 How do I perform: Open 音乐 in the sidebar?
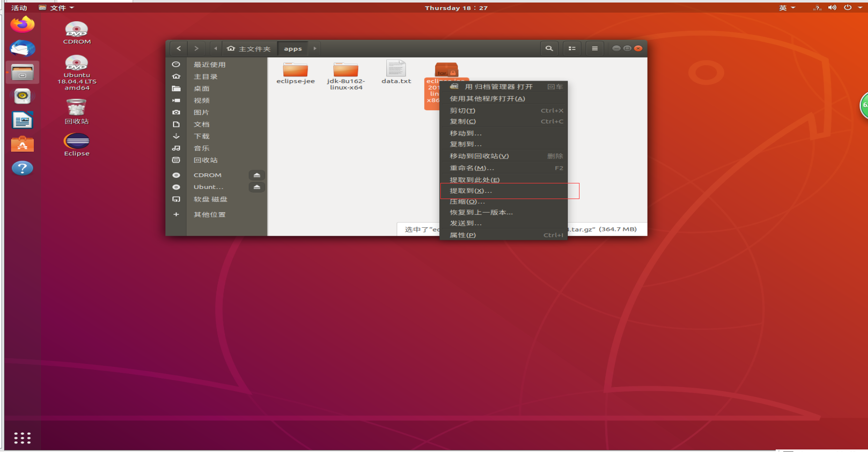(217, 148)
